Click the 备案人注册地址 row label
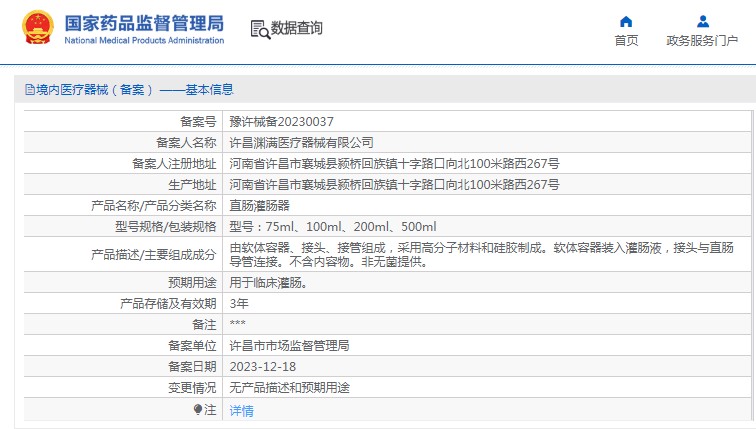This screenshot has height=429, width=756. [174, 164]
